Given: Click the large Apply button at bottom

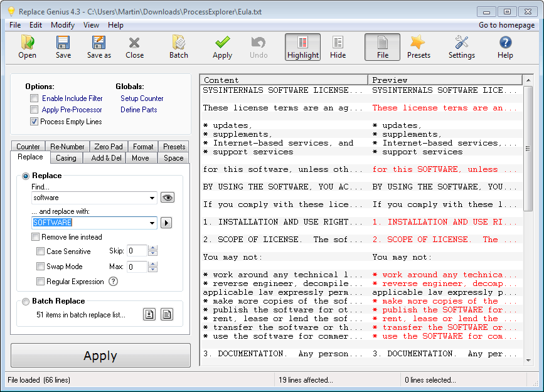Looking at the screenshot, I should pos(100,355).
